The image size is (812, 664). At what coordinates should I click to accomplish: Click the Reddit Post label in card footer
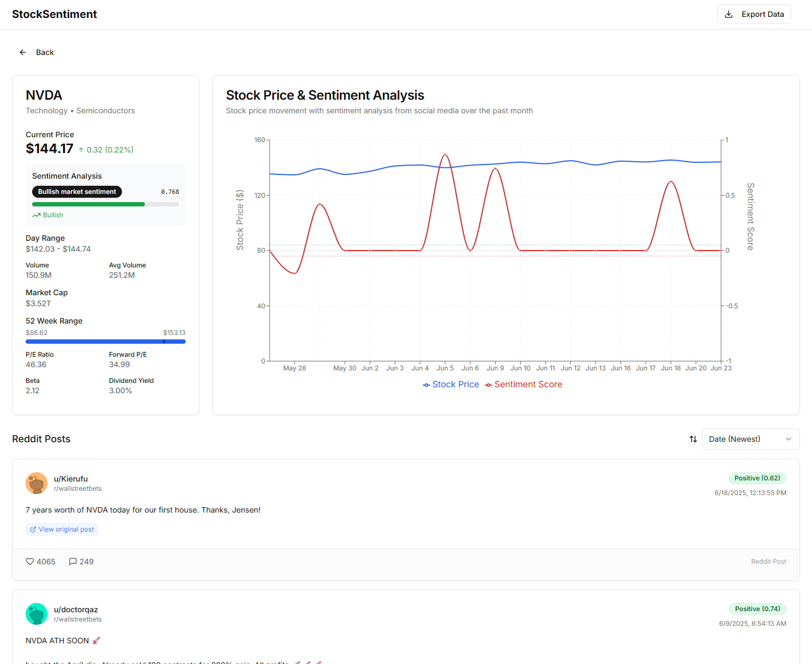point(768,562)
